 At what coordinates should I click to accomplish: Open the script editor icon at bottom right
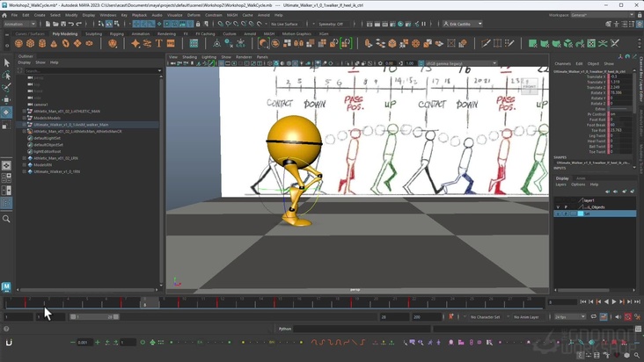point(638,329)
